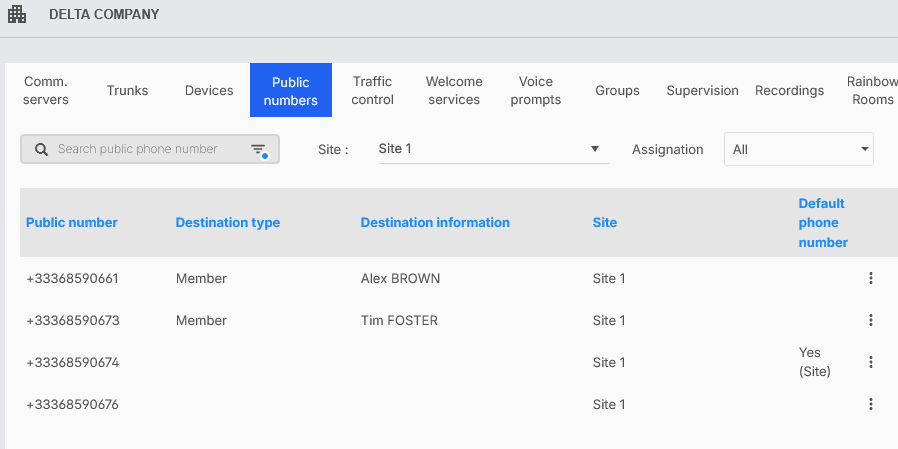Select the Voice prompts tab
The height and width of the screenshot is (449, 898).
point(536,91)
